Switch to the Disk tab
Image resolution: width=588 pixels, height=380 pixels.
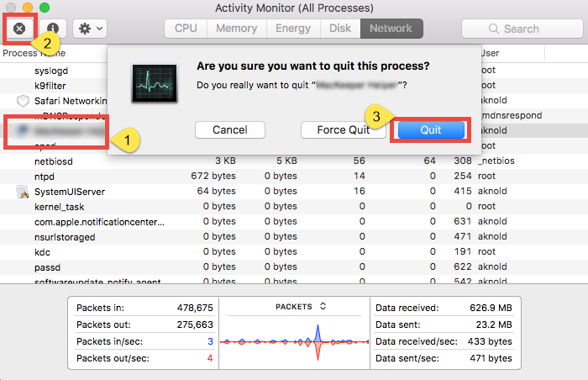pyautogui.click(x=340, y=29)
